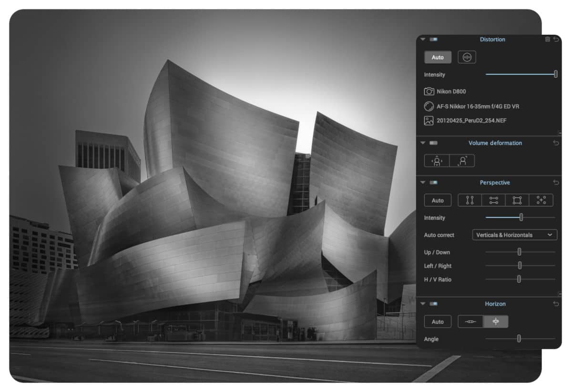Select the horizontal/vertical volume deformation icon
Image resolution: width=572 pixels, height=392 pixels.
(x=437, y=161)
